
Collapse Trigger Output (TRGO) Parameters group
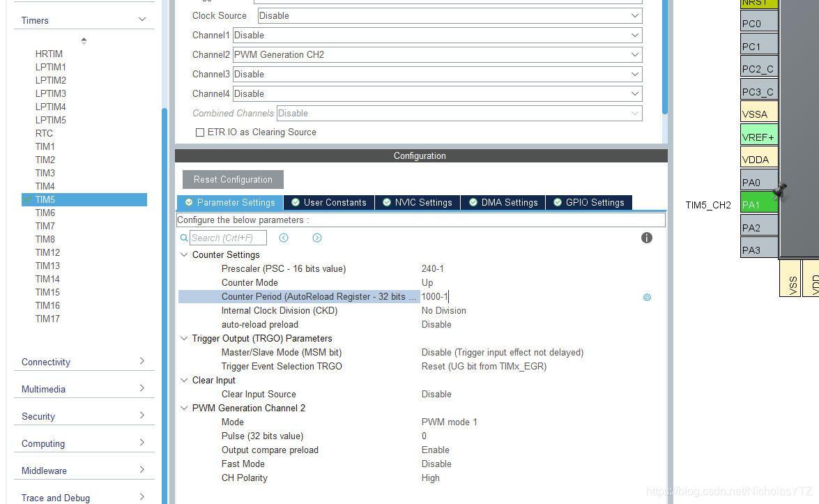(x=184, y=338)
